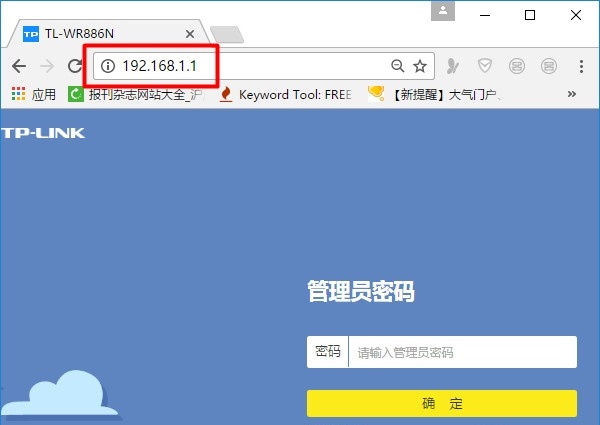
Task: Click the TP-LINK logo
Action: coord(43,133)
